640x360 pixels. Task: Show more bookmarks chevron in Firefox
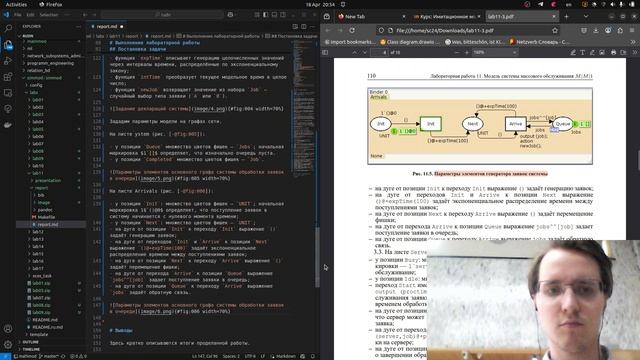pos(633,42)
